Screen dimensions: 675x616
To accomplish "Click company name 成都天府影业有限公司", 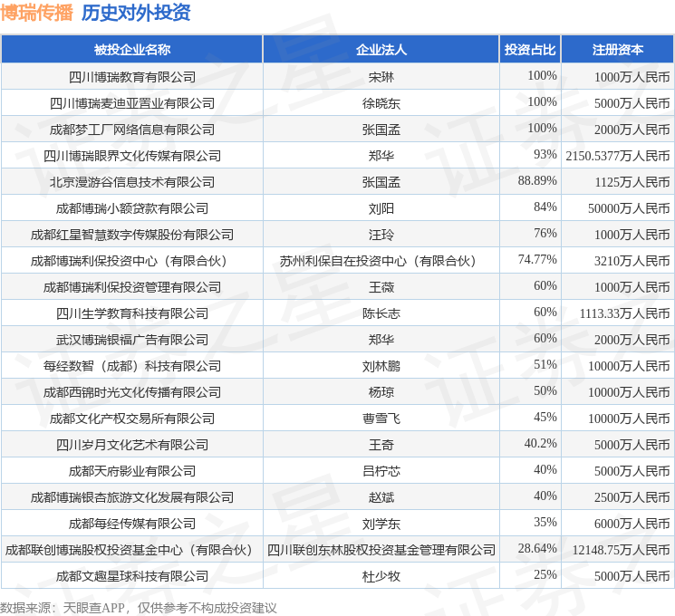I will coord(132,471).
